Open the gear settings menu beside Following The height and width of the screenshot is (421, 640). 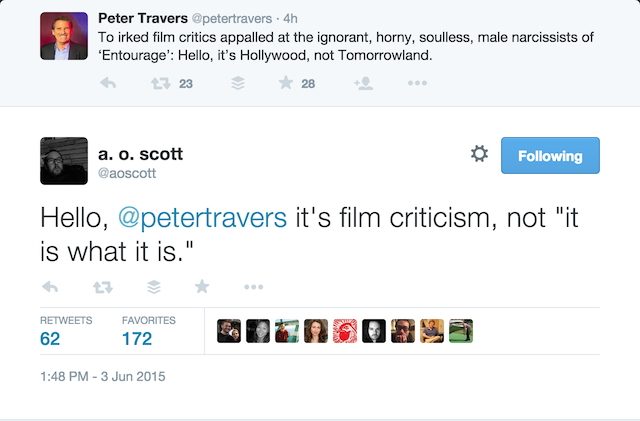click(x=479, y=154)
